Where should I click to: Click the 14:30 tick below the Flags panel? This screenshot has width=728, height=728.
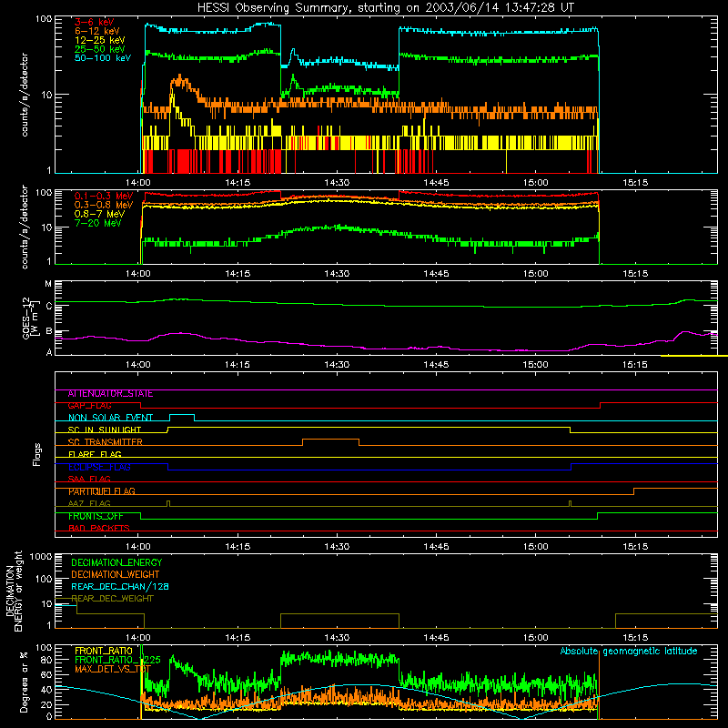coord(337,547)
